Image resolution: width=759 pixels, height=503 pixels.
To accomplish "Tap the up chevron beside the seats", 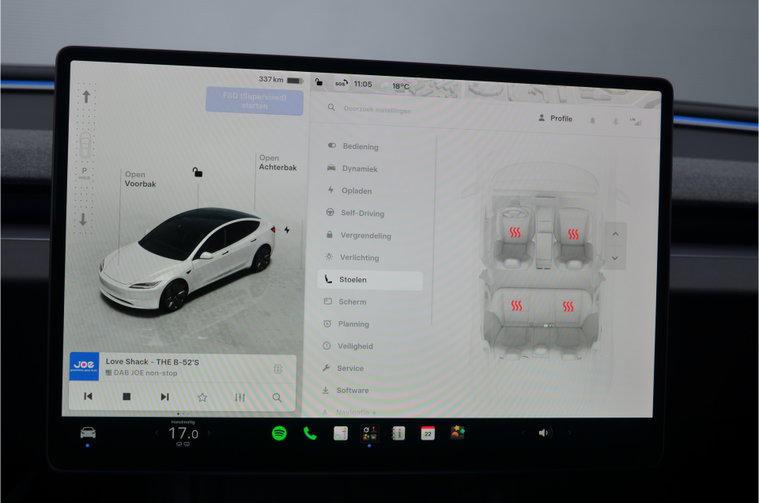I will click(615, 234).
